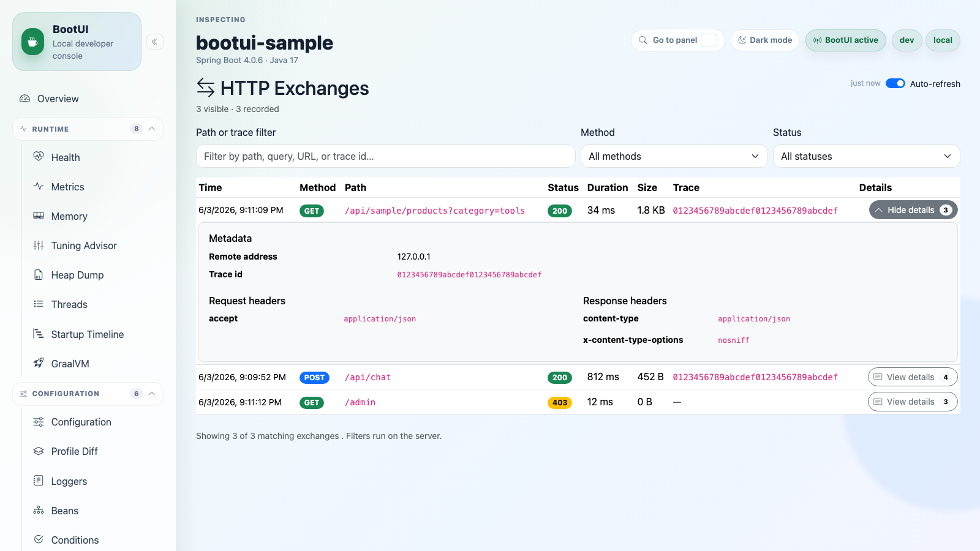Click details icon in /admin View details button
The width and height of the screenshot is (980, 551).
point(878,402)
